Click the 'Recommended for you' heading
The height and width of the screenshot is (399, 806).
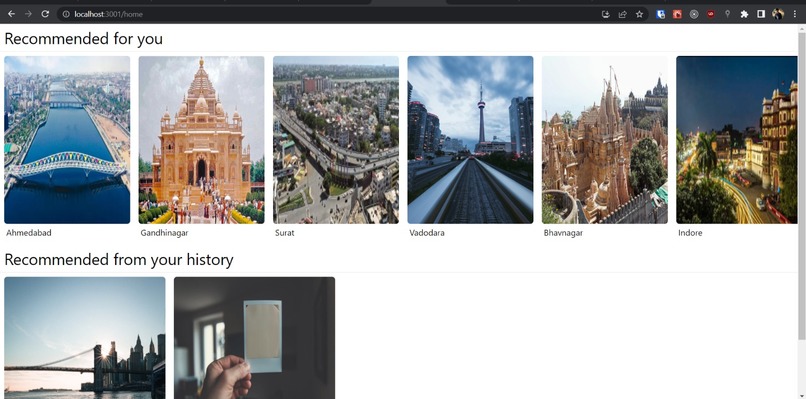pyautogui.click(x=83, y=39)
